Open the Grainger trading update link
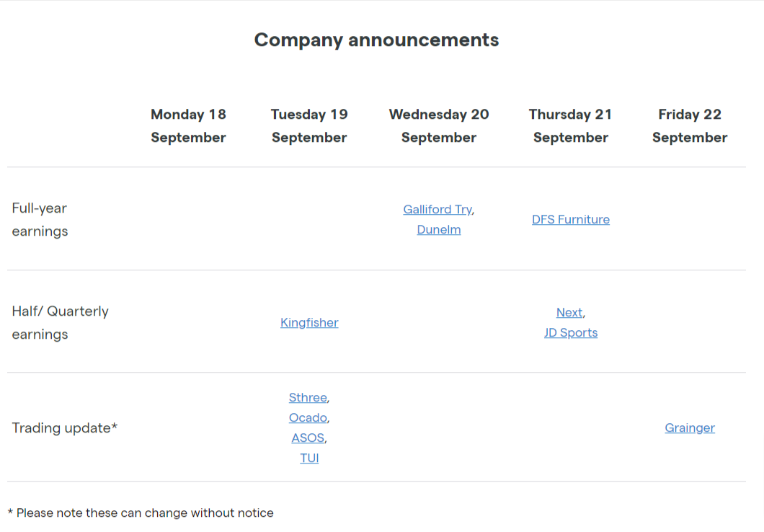Viewport: 764px width, 532px height. point(690,427)
